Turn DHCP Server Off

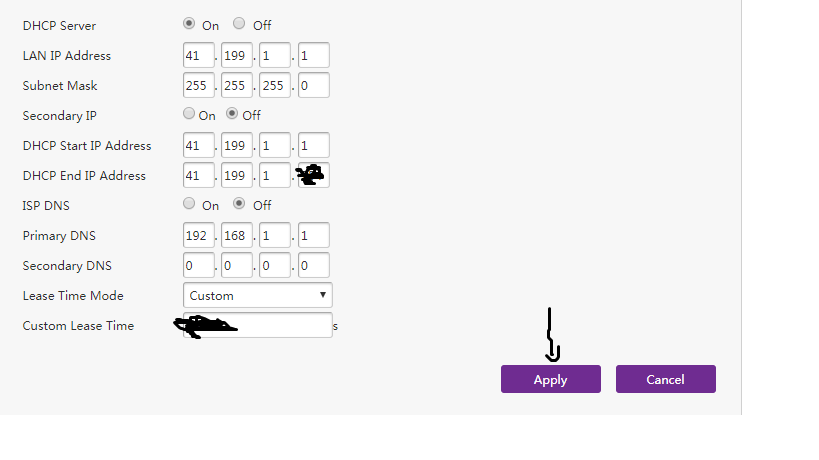[x=239, y=24]
